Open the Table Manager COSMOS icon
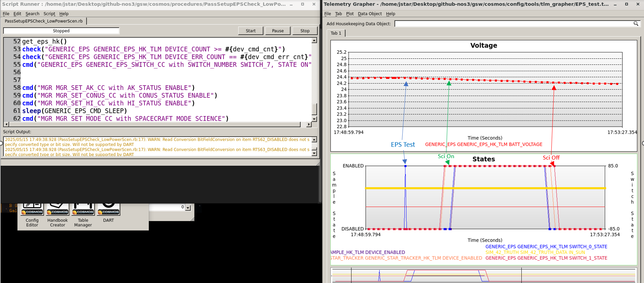Image resolution: width=644 pixels, height=283 pixels. [x=83, y=209]
